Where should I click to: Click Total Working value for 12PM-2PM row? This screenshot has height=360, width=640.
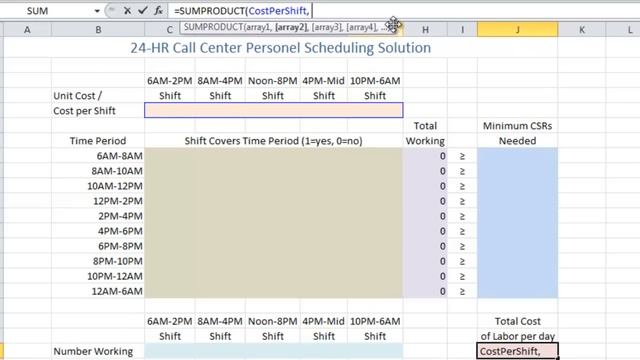tap(425, 201)
